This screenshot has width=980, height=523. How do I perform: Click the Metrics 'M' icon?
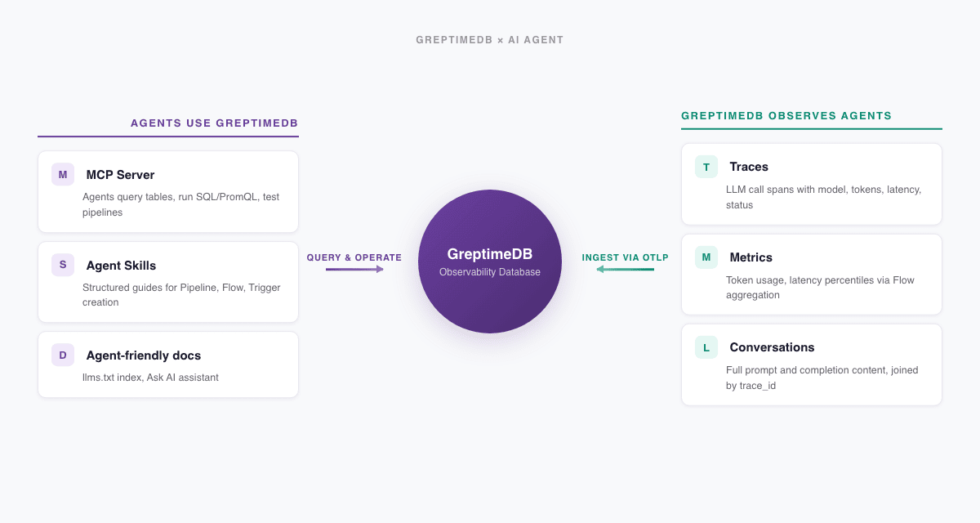(706, 257)
